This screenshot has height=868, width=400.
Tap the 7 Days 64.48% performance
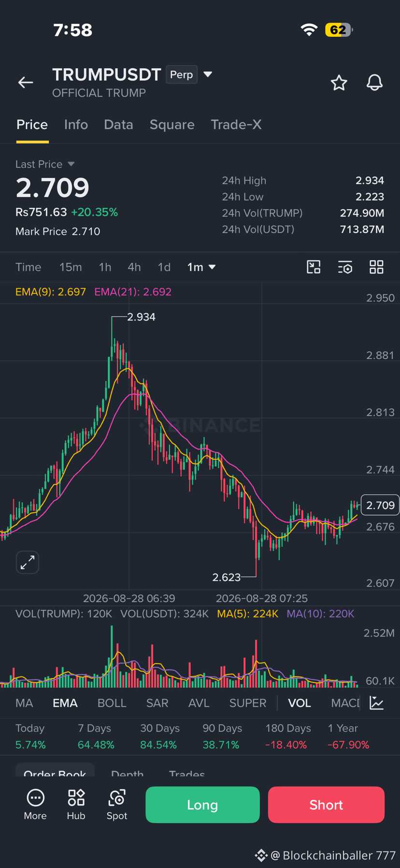(x=96, y=737)
